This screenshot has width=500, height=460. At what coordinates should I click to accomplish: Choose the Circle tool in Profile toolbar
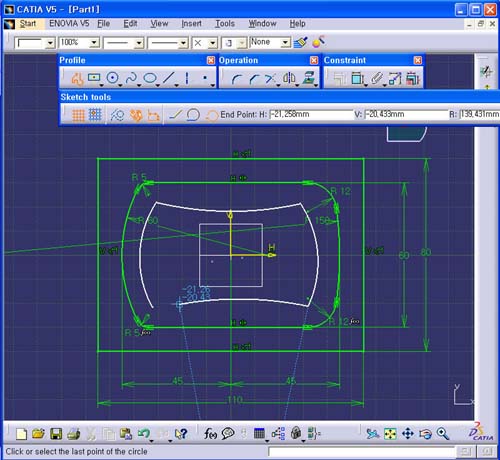(x=112, y=78)
